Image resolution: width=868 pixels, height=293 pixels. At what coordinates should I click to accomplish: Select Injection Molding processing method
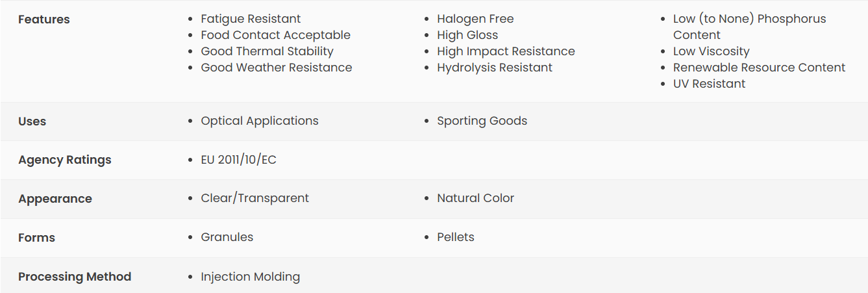click(x=250, y=277)
